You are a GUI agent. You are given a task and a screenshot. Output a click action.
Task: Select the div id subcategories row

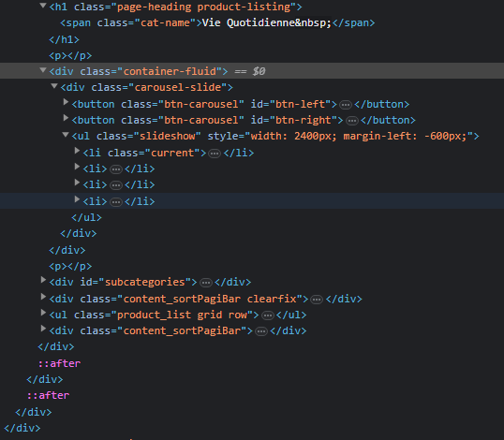click(x=252, y=282)
